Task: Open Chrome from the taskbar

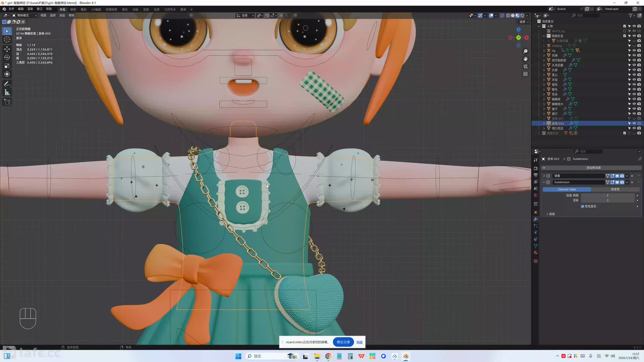Action: [328, 356]
